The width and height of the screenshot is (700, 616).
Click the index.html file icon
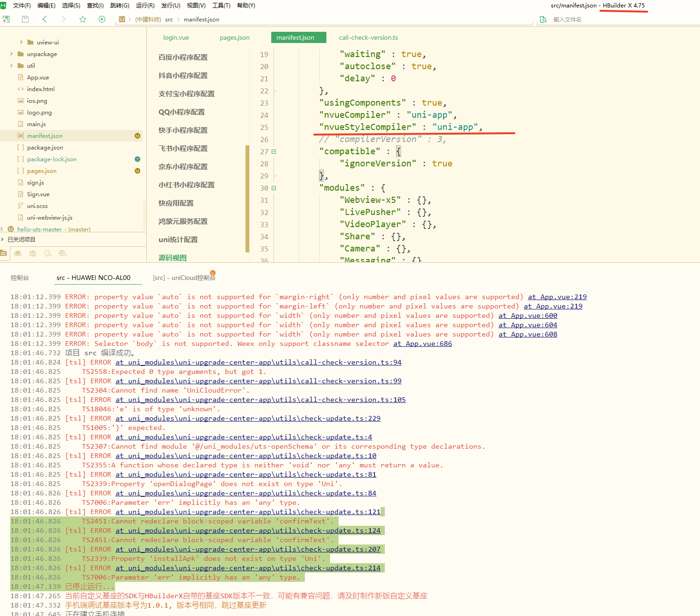point(21,89)
